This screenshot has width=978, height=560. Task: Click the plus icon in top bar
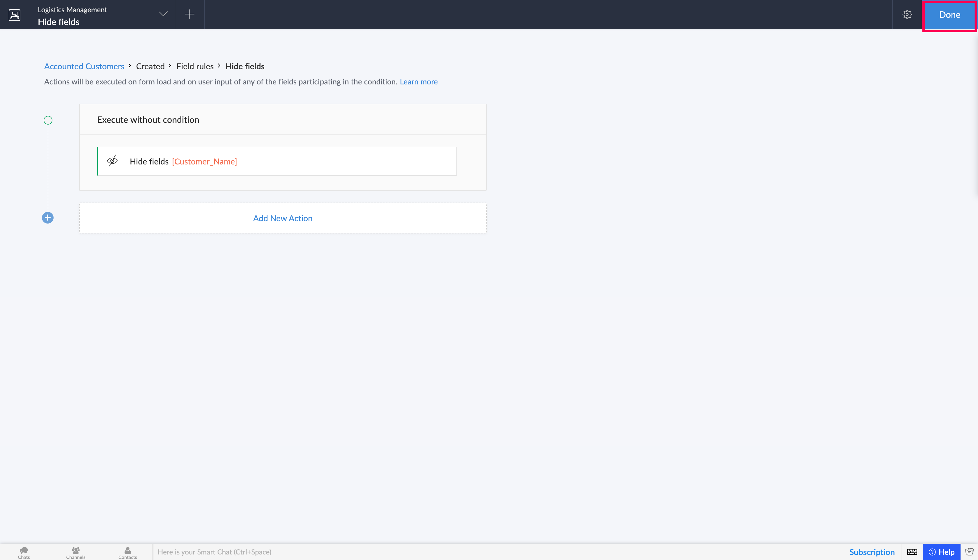coord(189,14)
